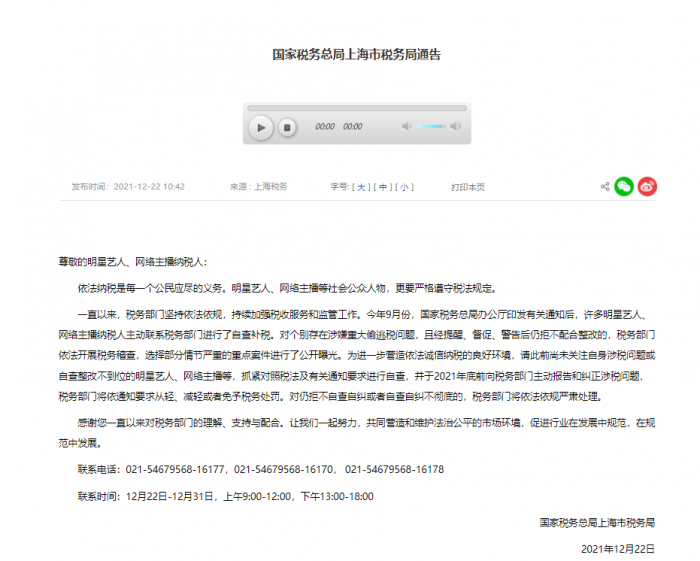Viewport: 700px width, 561px height.
Task: Click the mute speaker icon in player
Action: coord(406,126)
